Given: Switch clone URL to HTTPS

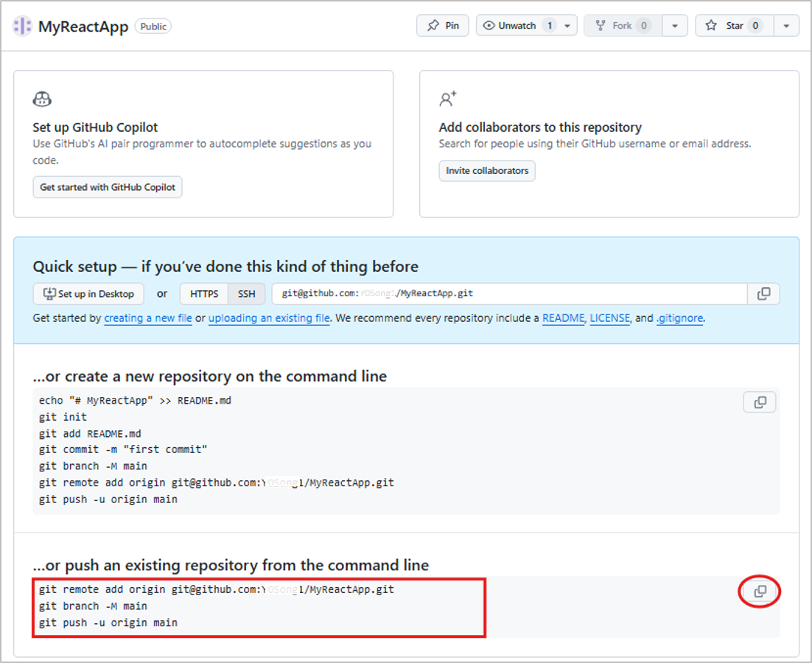Looking at the screenshot, I should pyautogui.click(x=204, y=293).
